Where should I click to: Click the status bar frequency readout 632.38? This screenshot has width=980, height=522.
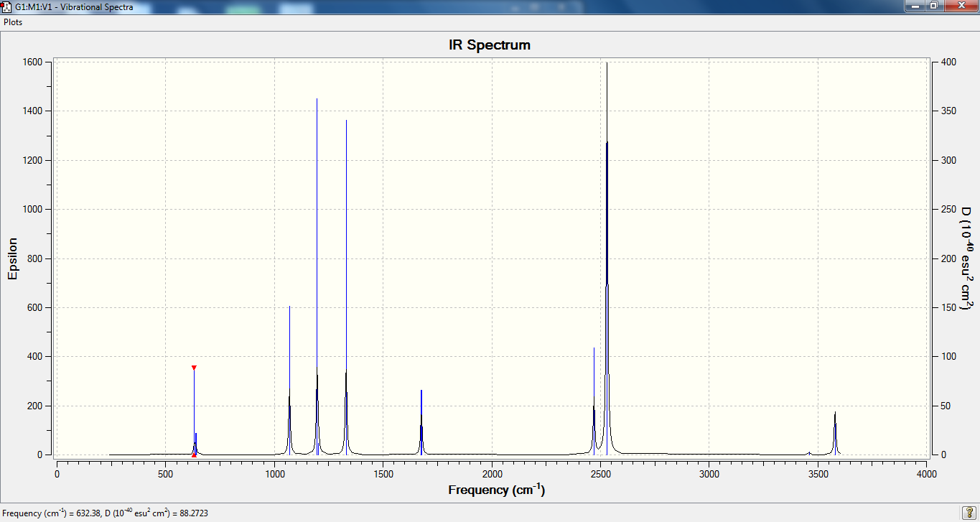pos(88,513)
